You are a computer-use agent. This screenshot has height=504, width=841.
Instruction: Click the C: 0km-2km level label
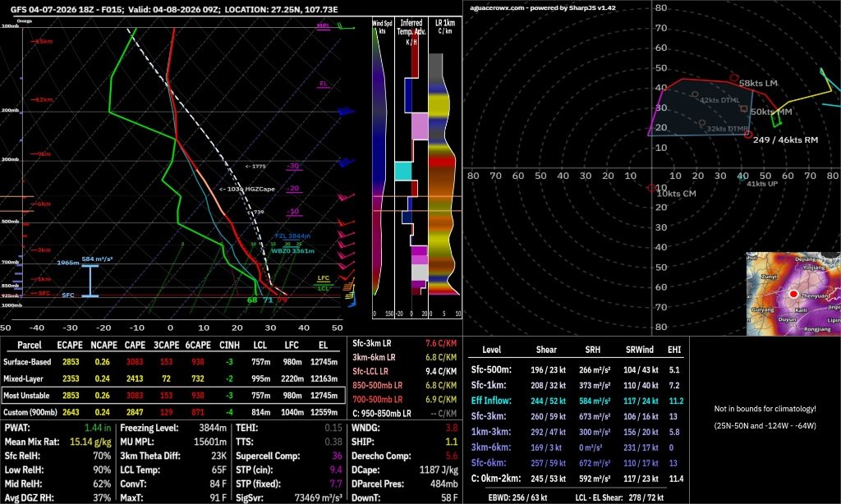(495, 479)
